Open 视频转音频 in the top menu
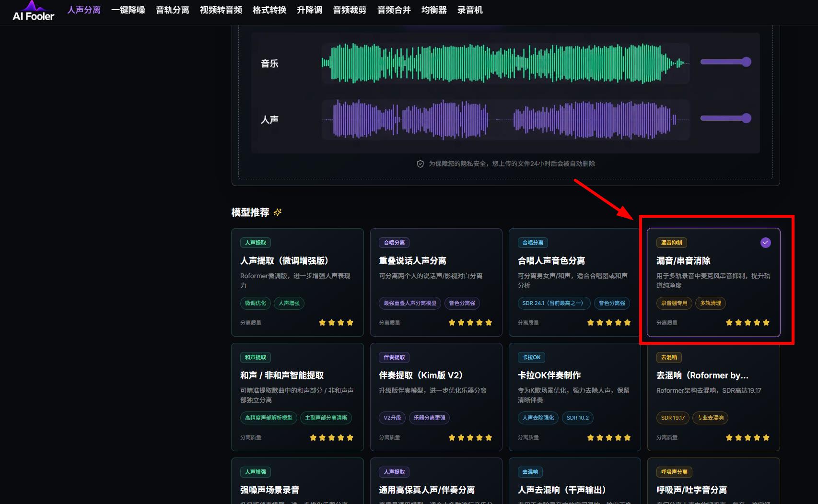818x504 pixels. (221, 10)
